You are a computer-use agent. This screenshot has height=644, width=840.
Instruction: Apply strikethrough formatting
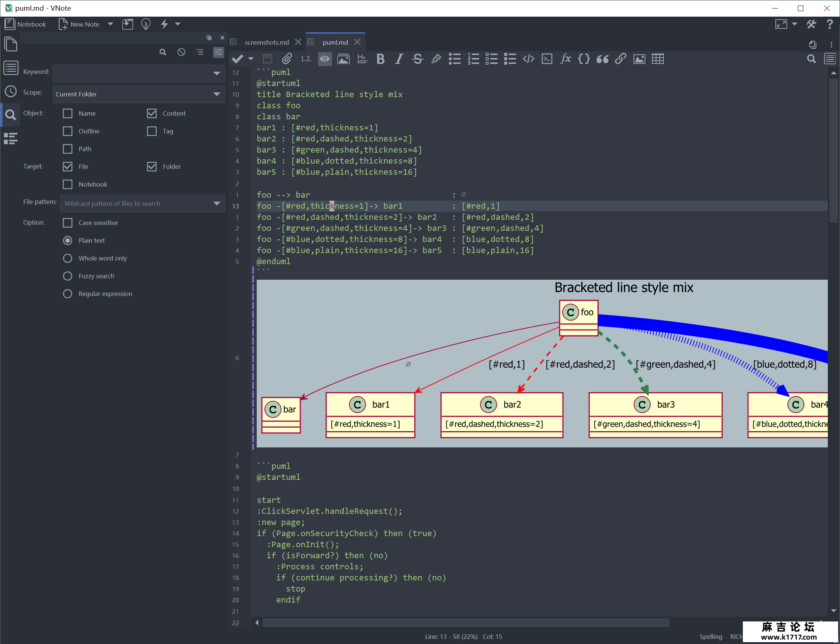click(417, 59)
